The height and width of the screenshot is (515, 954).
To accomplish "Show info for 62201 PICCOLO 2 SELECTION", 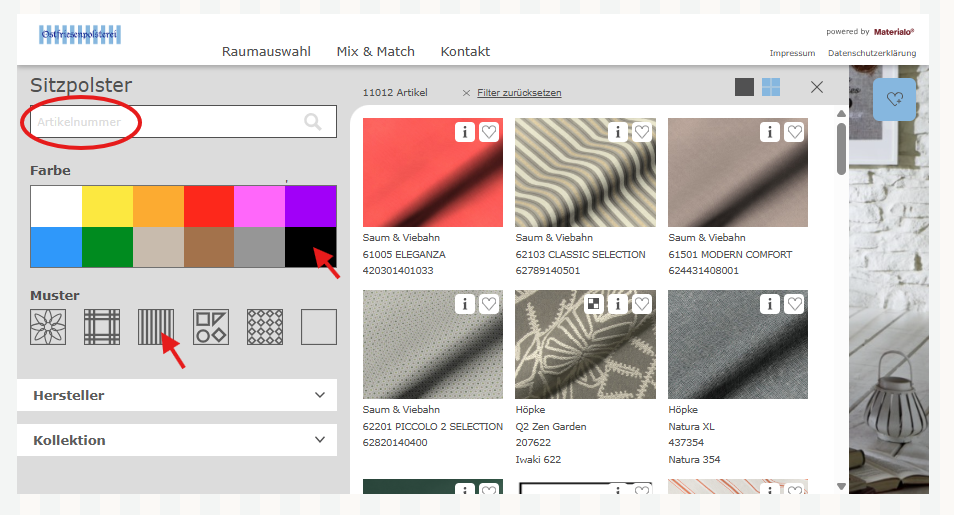I will click(x=465, y=304).
